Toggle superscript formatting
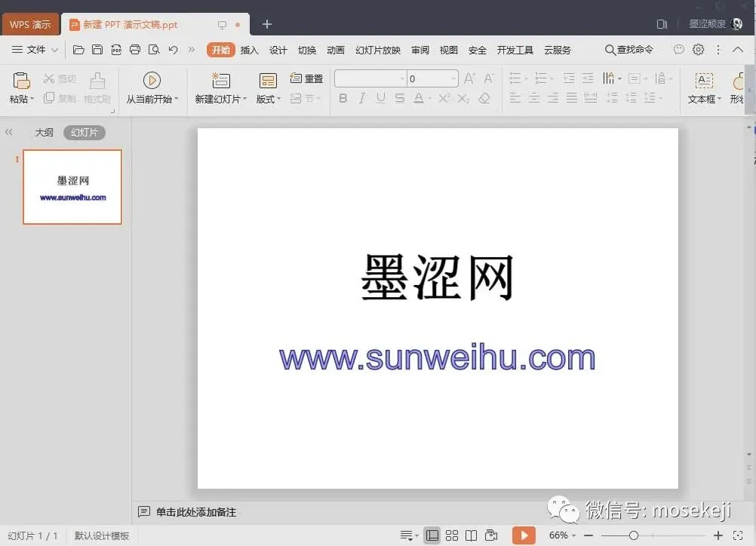Viewport: 756px width, 546px height. [x=444, y=98]
